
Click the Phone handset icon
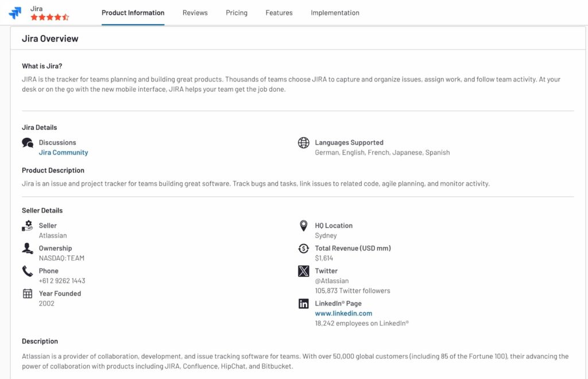28,271
